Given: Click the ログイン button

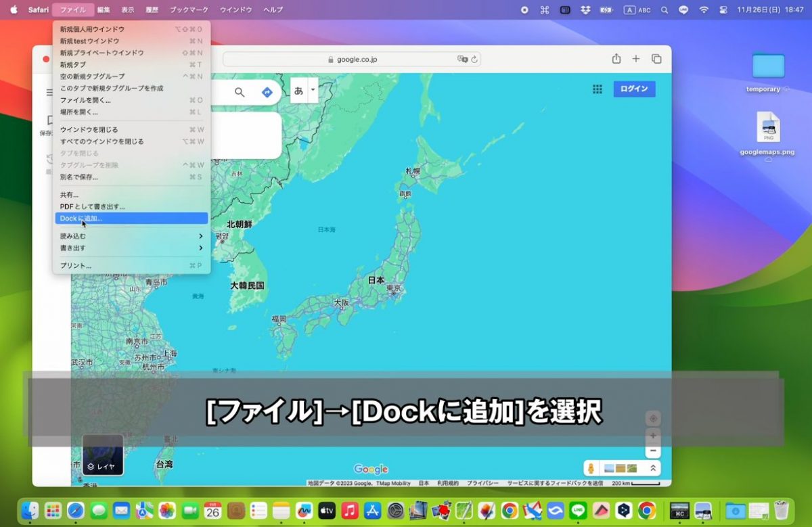Looking at the screenshot, I should pos(634,89).
